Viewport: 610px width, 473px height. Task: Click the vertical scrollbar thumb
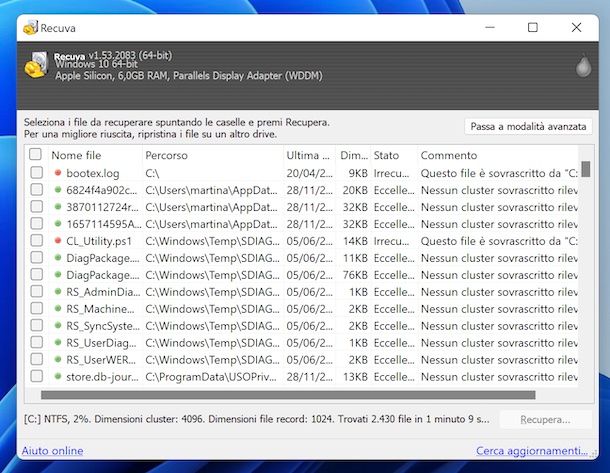click(585, 169)
